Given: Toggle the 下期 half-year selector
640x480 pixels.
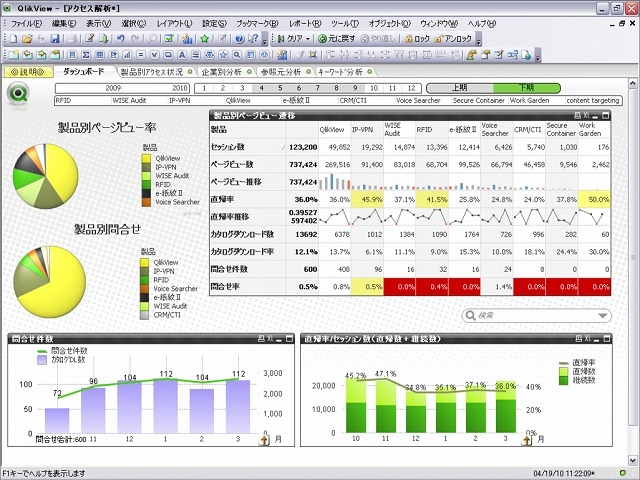Looking at the screenshot, I should tap(527, 88).
